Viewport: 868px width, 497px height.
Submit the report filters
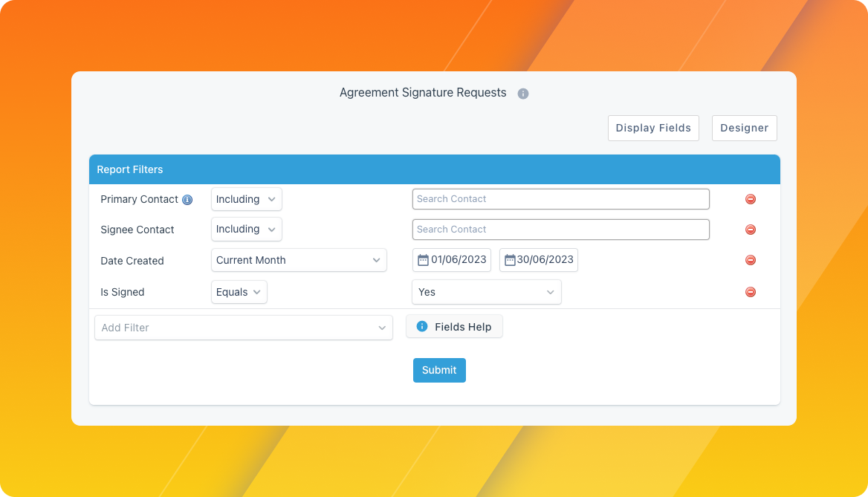point(439,370)
